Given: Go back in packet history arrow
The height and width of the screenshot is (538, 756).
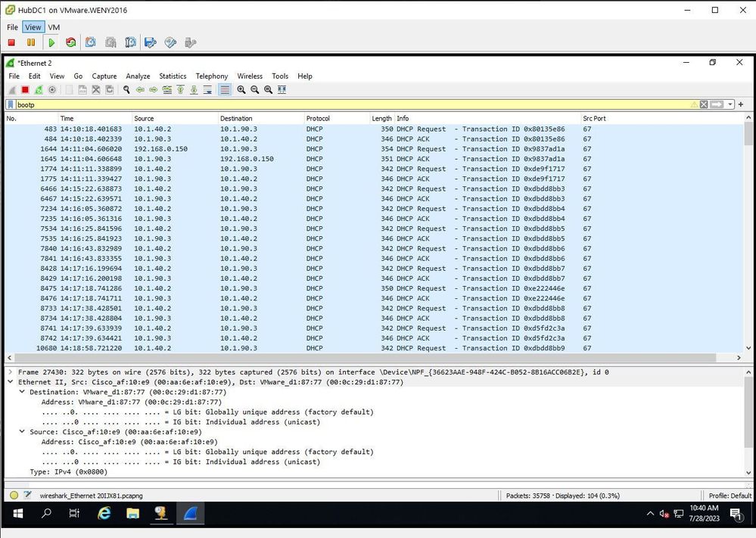Looking at the screenshot, I should 140,89.
